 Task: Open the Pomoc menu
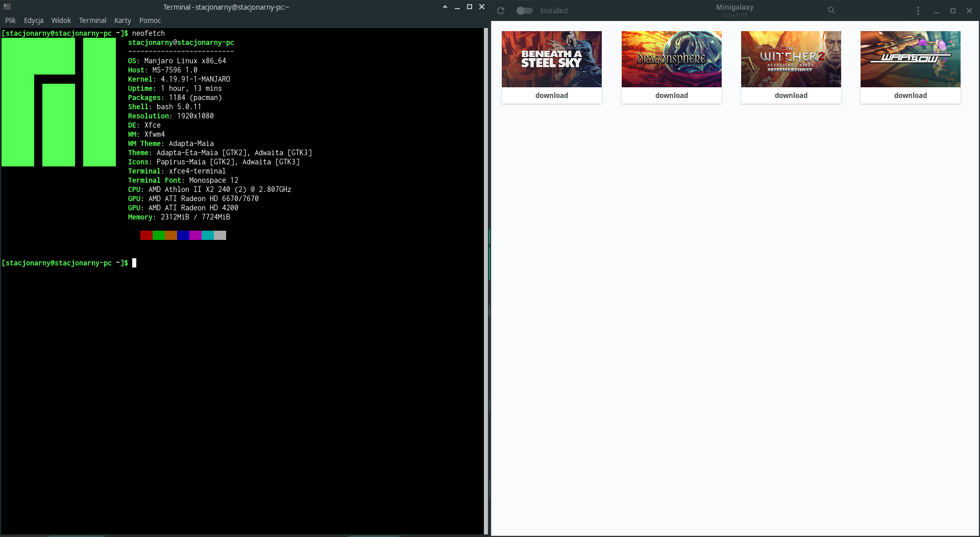[x=150, y=20]
